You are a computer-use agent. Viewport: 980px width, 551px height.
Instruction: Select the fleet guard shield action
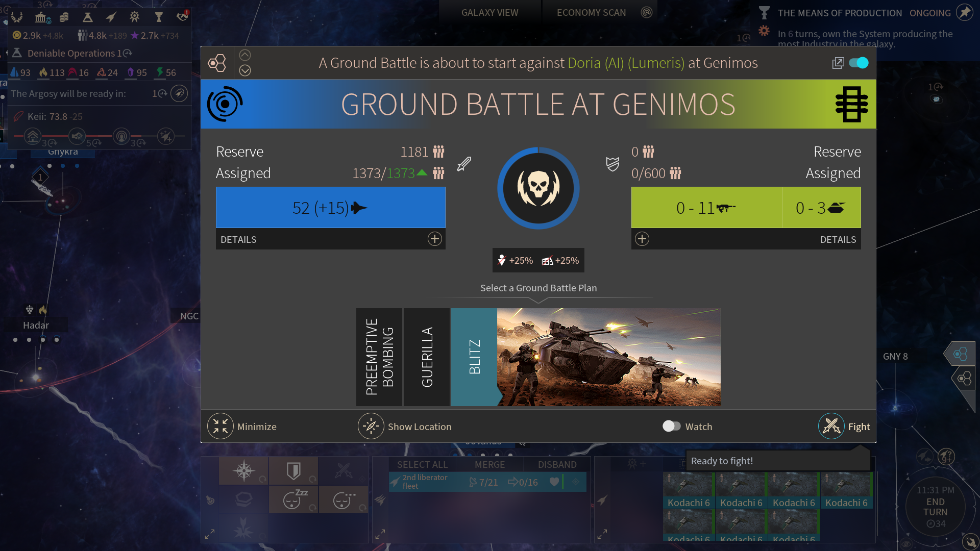click(x=293, y=470)
